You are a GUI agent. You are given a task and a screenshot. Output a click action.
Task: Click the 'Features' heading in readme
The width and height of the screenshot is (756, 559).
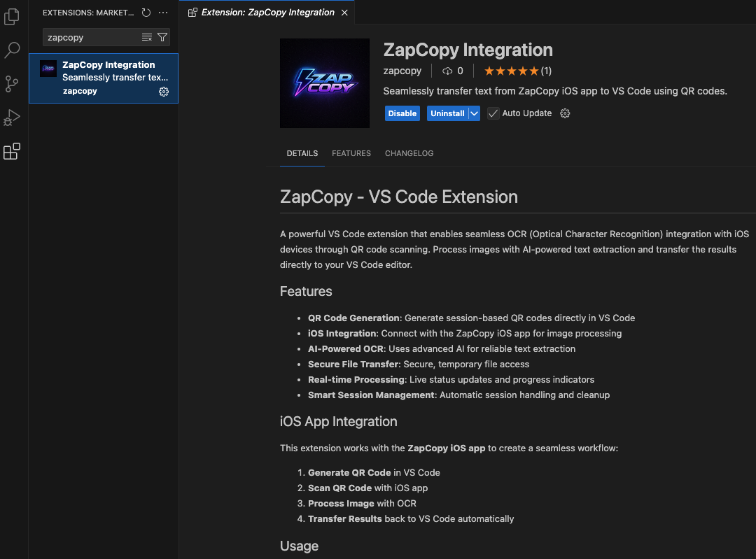pyautogui.click(x=306, y=292)
